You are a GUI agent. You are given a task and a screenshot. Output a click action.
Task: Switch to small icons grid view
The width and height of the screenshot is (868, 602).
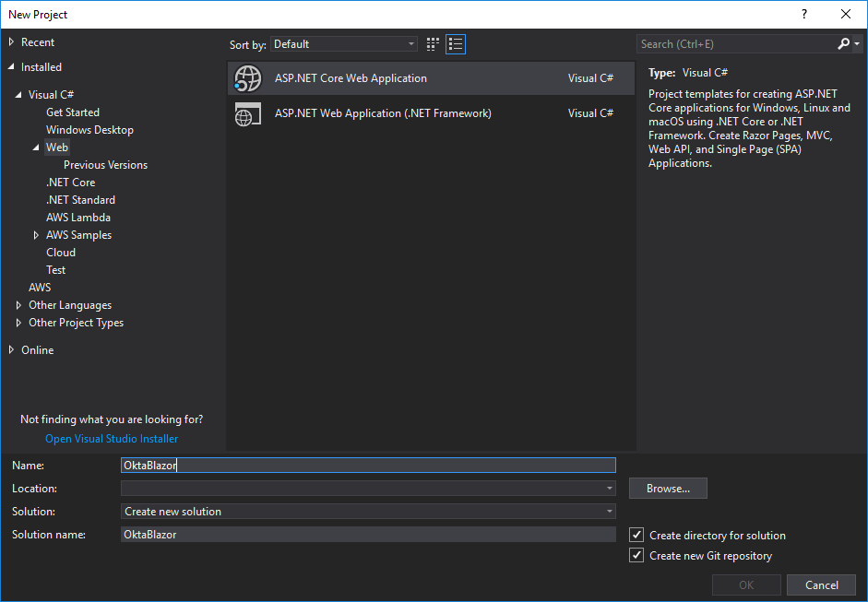pos(434,44)
